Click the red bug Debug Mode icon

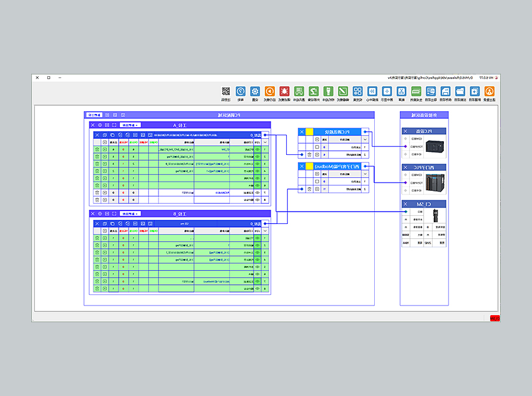[x=284, y=91]
